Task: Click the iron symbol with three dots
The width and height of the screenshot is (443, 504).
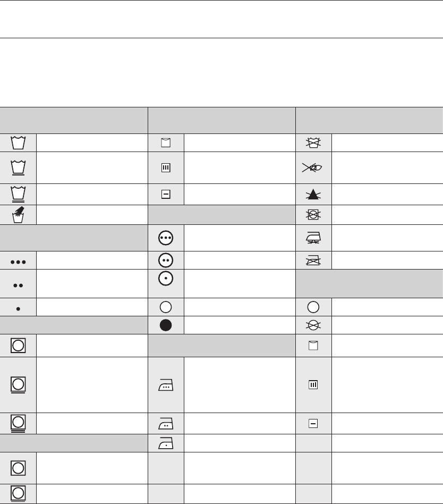Action: (x=166, y=385)
